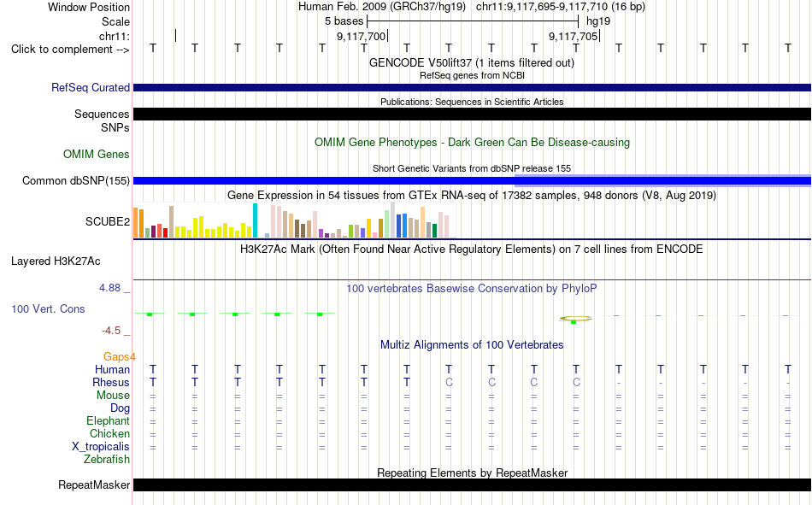The width and height of the screenshot is (812, 505).
Task: Select the Mouse alignment row label
Action: (113, 395)
